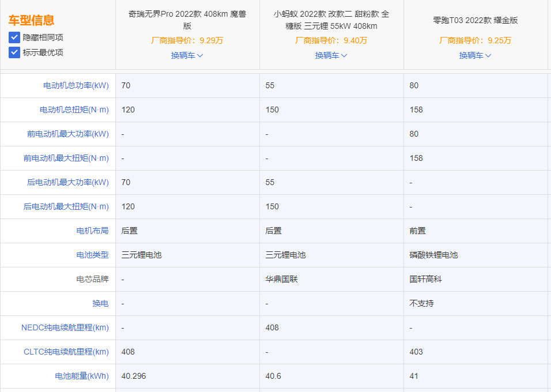Click the 电动机总扭矩(N·m) parameter link

(x=74, y=110)
